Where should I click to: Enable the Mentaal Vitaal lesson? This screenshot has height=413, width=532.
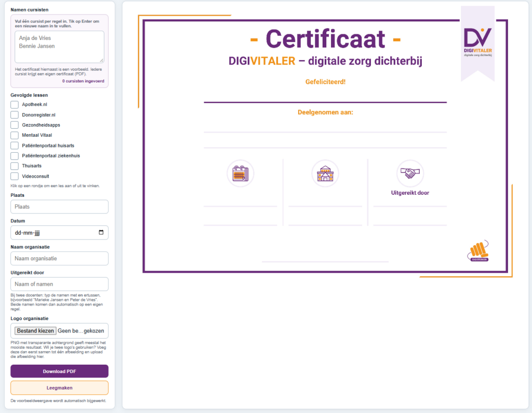click(x=15, y=135)
